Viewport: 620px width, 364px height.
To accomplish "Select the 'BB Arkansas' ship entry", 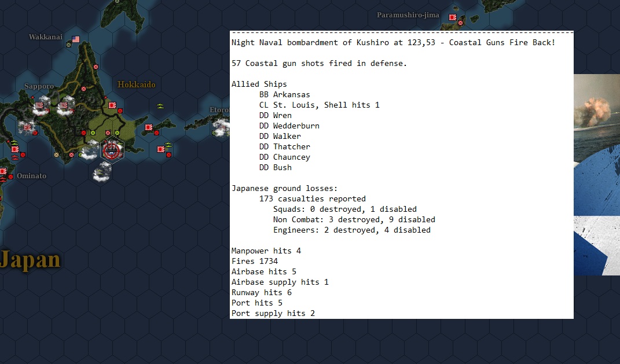I will point(285,94).
